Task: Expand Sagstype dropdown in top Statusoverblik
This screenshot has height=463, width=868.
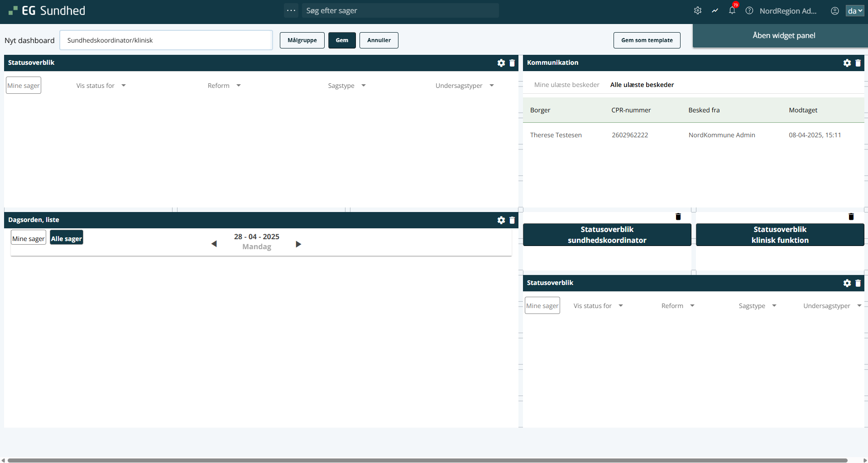Action: point(346,86)
